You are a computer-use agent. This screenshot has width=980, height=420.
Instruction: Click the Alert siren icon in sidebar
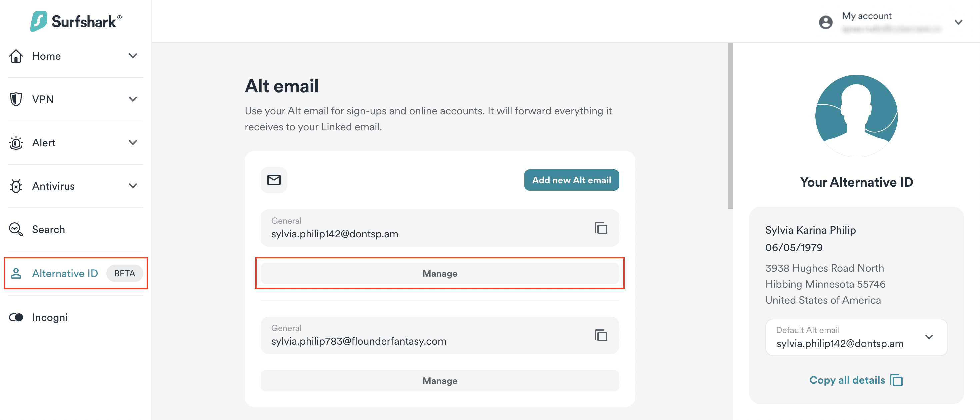16,143
